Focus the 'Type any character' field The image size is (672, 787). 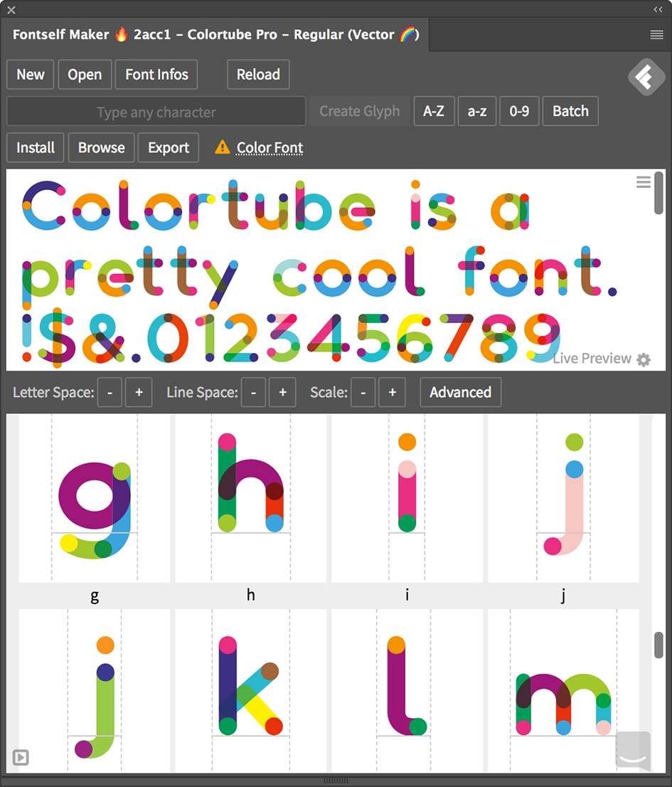tap(156, 112)
